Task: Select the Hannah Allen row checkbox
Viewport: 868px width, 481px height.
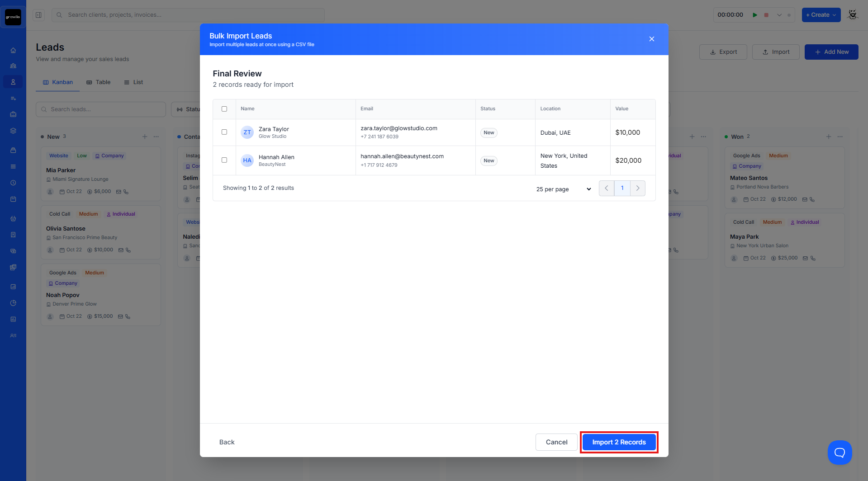Action: 224,160
